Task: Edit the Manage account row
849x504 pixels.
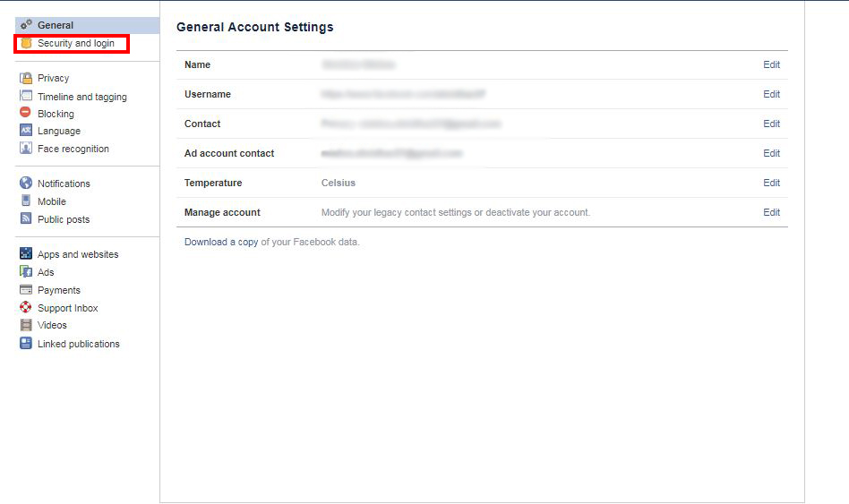Action: tap(771, 212)
